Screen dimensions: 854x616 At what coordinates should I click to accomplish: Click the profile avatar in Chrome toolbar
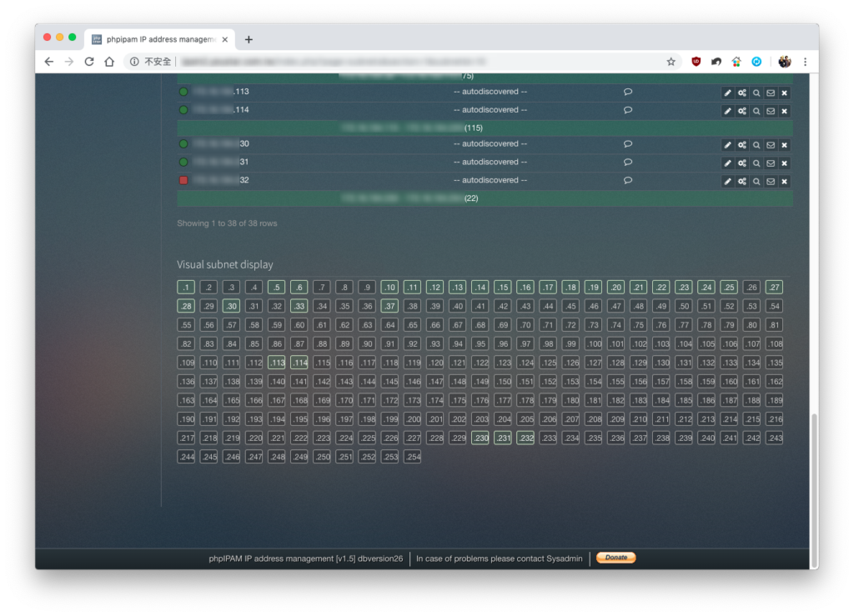[784, 62]
